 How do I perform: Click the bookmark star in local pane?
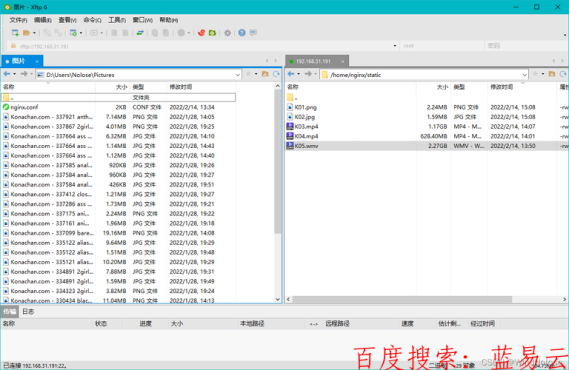coord(249,74)
